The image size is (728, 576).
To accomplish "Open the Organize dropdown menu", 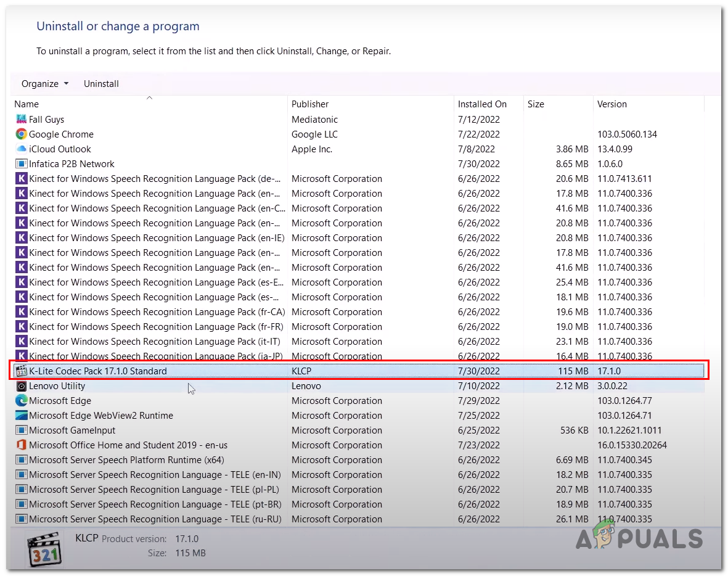I will pos(45,84).
